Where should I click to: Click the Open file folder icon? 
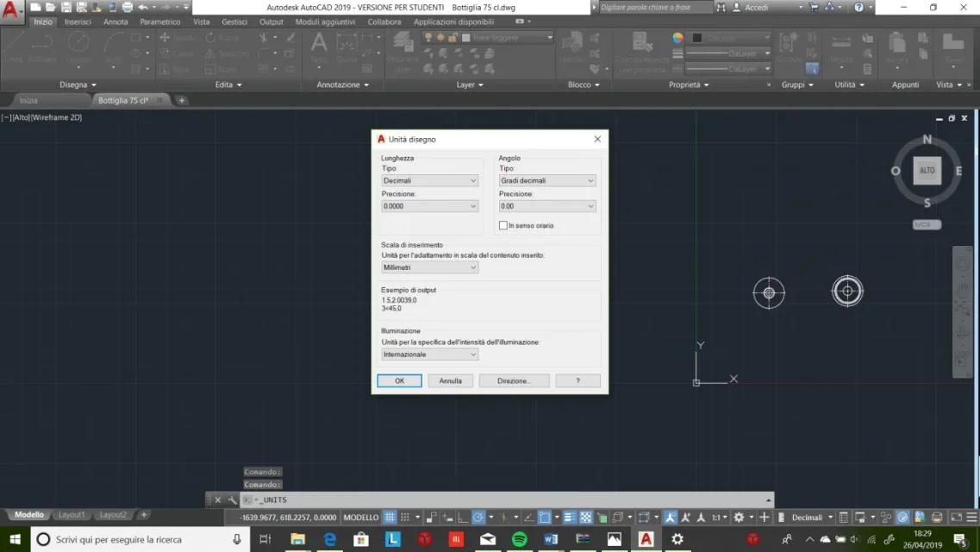[x=51, y=7]
